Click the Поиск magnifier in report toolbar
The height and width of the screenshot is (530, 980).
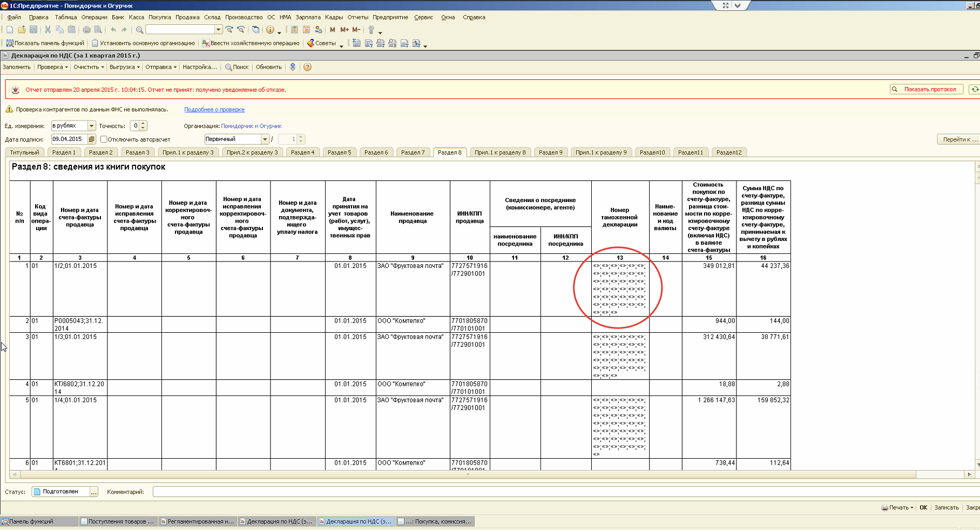[229, 67]
